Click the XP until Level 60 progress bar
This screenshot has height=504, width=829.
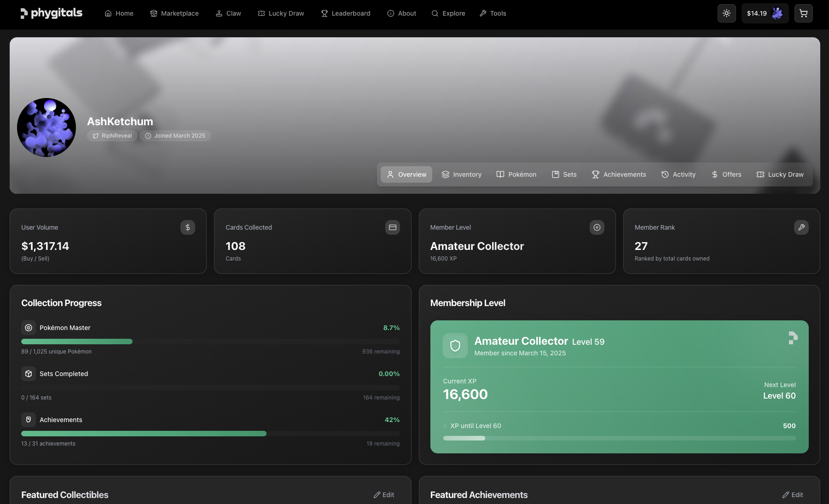coord(619,438)
